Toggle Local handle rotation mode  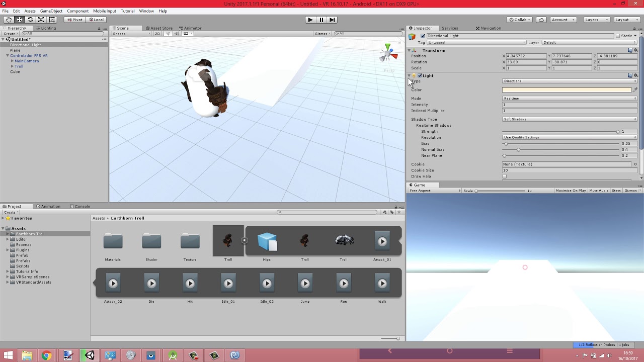tap(96, 20)
